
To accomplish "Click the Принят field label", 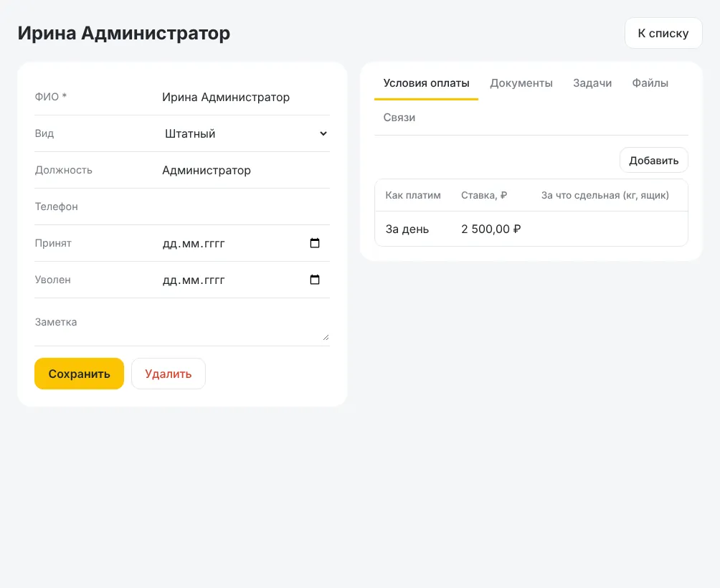I will click(x=53, y=243).
